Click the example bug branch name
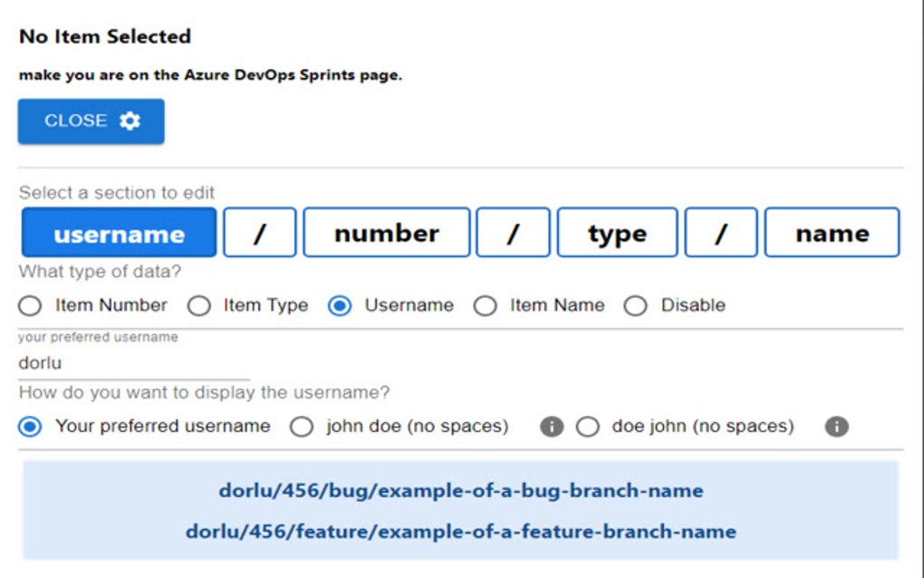 [461, 490]
